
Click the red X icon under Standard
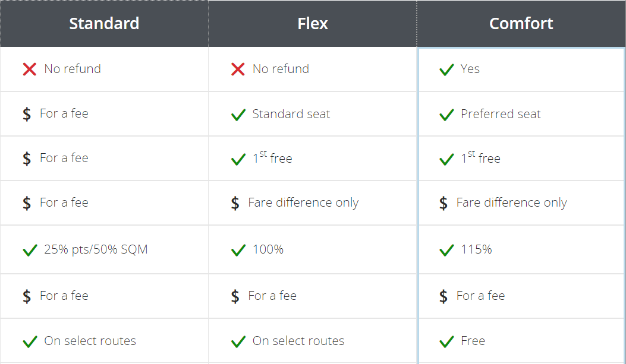point(30,69)
